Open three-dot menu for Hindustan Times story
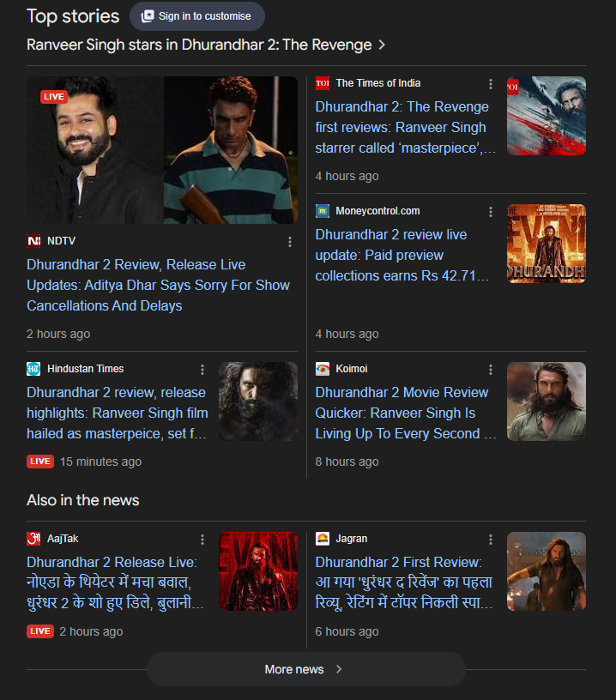 (202, 370)
